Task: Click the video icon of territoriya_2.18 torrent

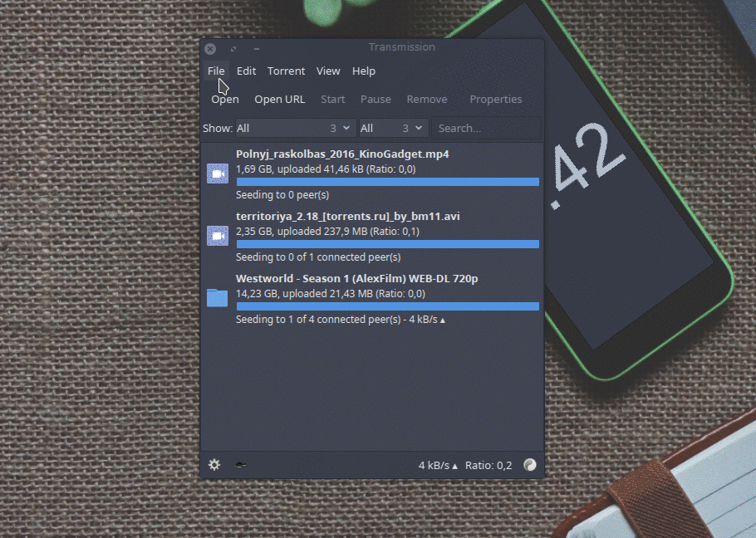Action: pos(218,236)
